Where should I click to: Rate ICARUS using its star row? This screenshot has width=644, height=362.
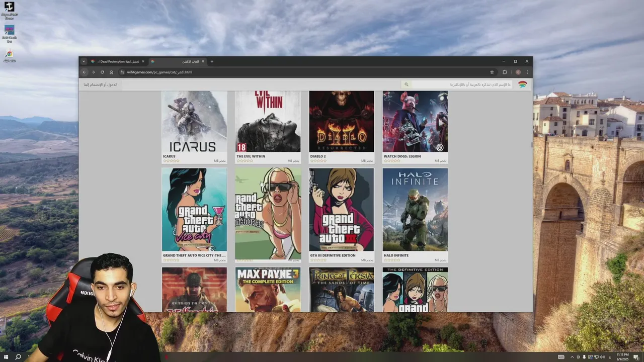click(x=171, y=161)
